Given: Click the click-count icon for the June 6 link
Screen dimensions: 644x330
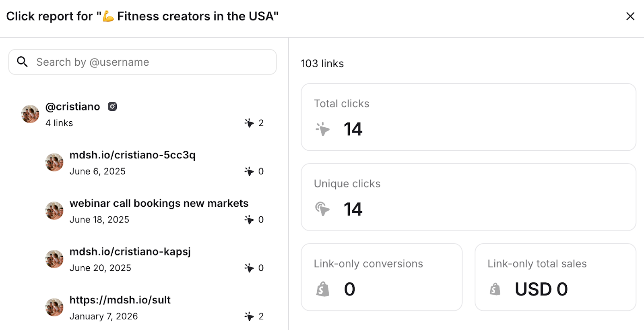Looking at the screenshot, I should coord(249,171).
